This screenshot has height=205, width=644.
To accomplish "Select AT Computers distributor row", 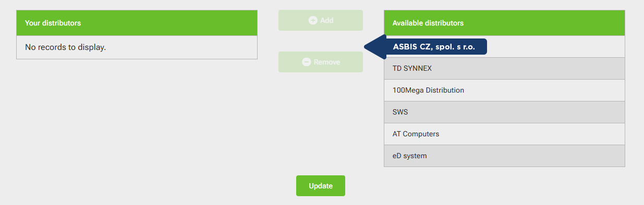I will (504, 134).
